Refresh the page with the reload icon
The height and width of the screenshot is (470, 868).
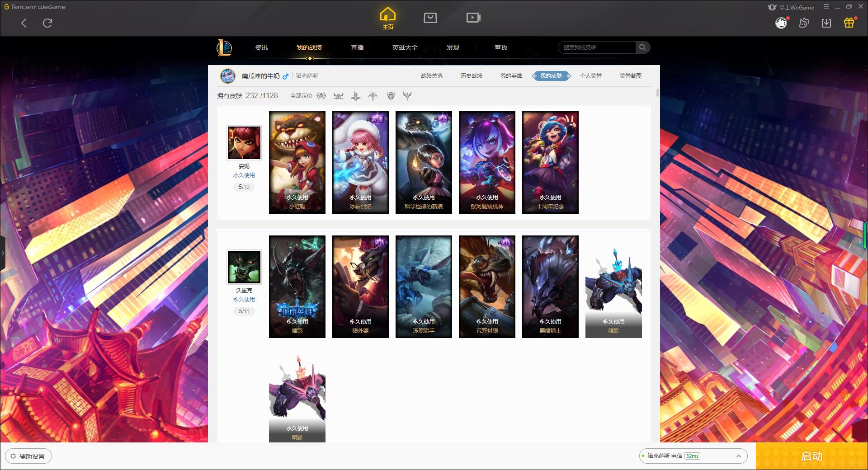pos(47,23)
